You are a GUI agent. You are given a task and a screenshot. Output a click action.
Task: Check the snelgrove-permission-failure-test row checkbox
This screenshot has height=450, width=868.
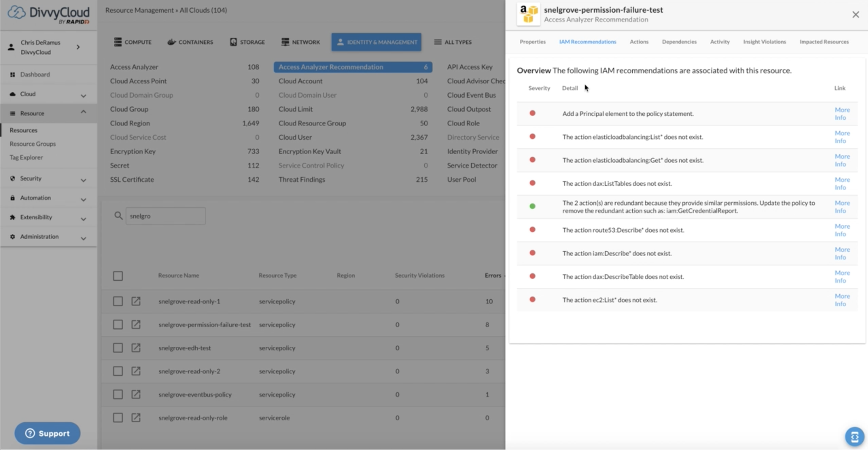118,325
